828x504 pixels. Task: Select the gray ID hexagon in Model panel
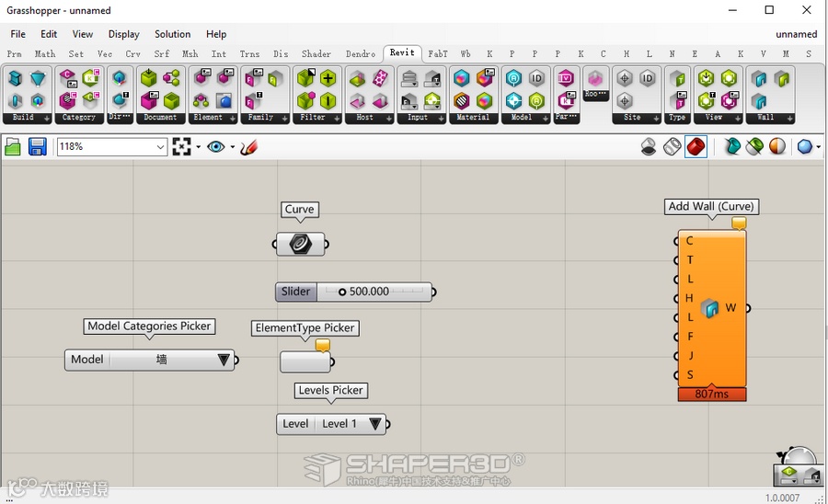coord(536,78)
